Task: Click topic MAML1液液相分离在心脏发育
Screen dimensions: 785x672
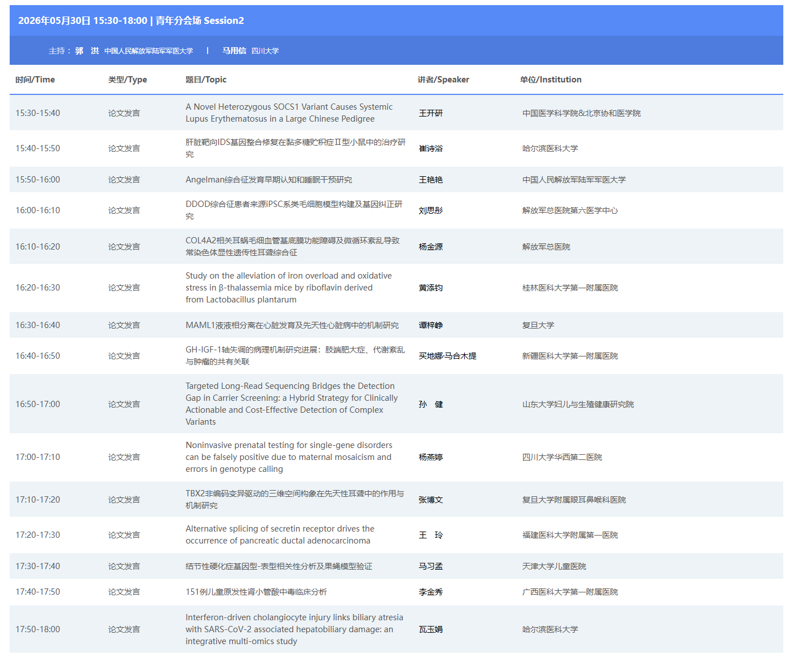Action: click(292, 325)
